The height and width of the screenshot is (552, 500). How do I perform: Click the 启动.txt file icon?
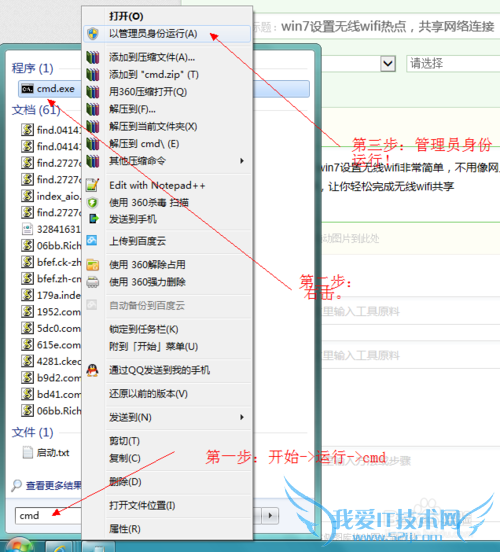[27, 452]
